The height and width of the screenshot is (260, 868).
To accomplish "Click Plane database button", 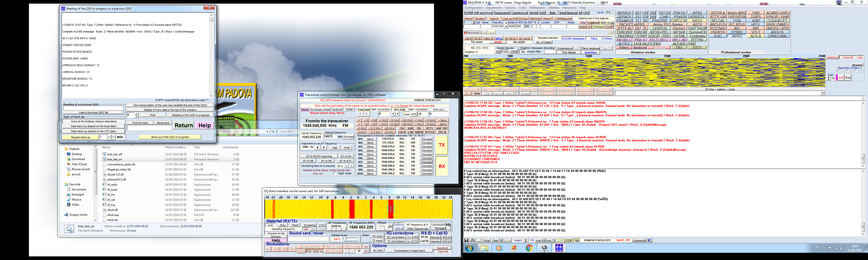I will coord(590,48).
